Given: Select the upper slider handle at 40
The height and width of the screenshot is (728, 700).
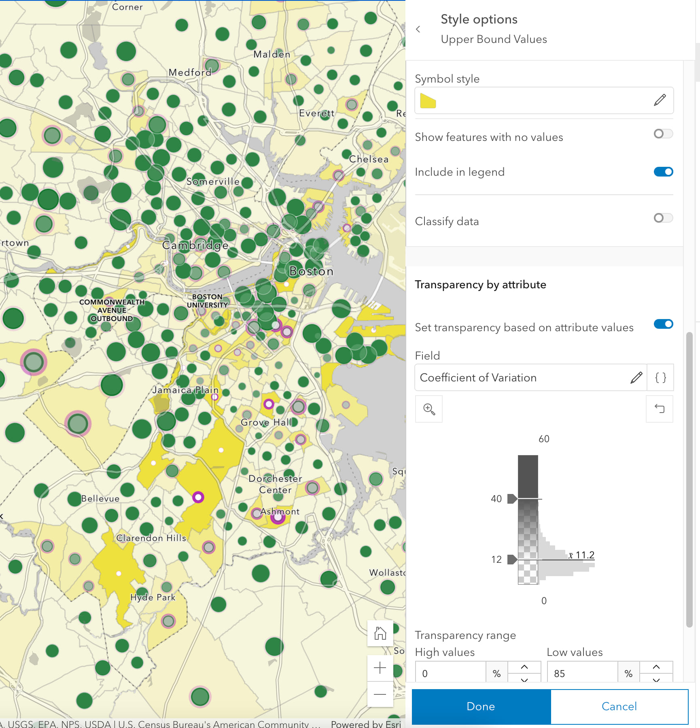Looking at the screenshot, I should 512,499.
